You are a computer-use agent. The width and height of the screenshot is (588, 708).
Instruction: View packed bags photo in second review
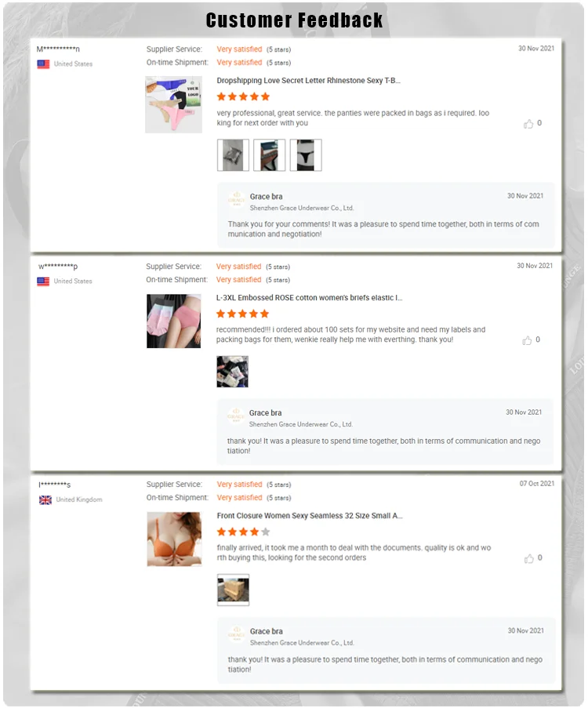click(x=232, y=372)
